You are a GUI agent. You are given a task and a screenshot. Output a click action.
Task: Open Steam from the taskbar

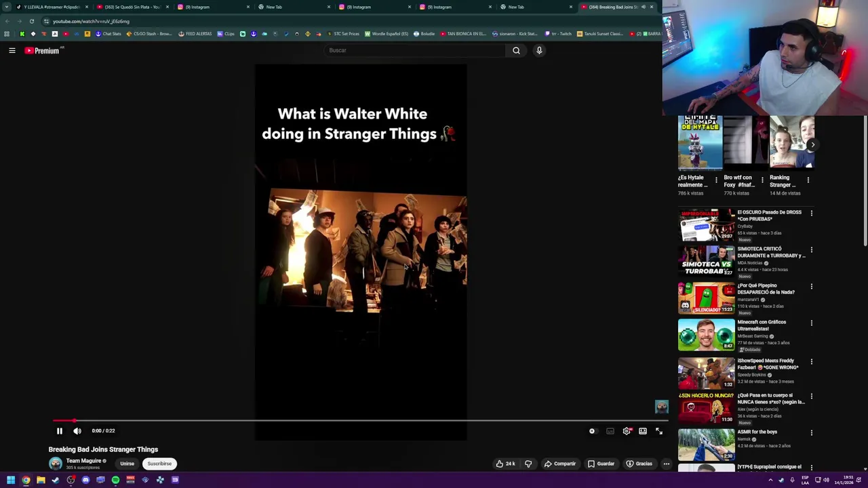pyautogui.click(x=56, y=480)
